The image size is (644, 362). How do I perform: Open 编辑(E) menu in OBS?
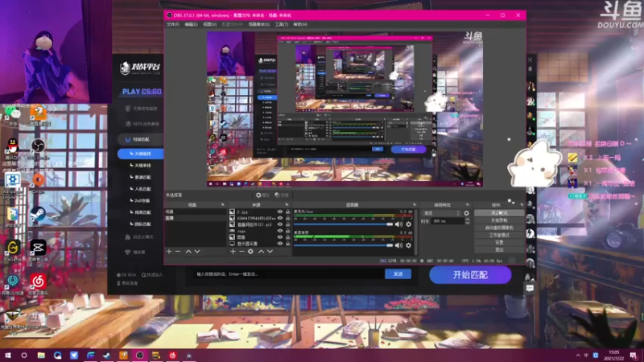[191, 25]
